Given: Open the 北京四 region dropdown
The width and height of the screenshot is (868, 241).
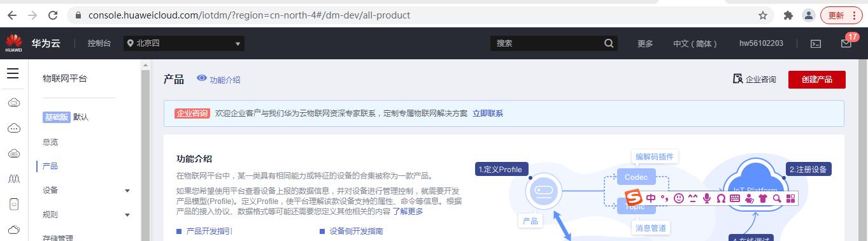Looking at the screenshot, I should [x=183, y=43].
